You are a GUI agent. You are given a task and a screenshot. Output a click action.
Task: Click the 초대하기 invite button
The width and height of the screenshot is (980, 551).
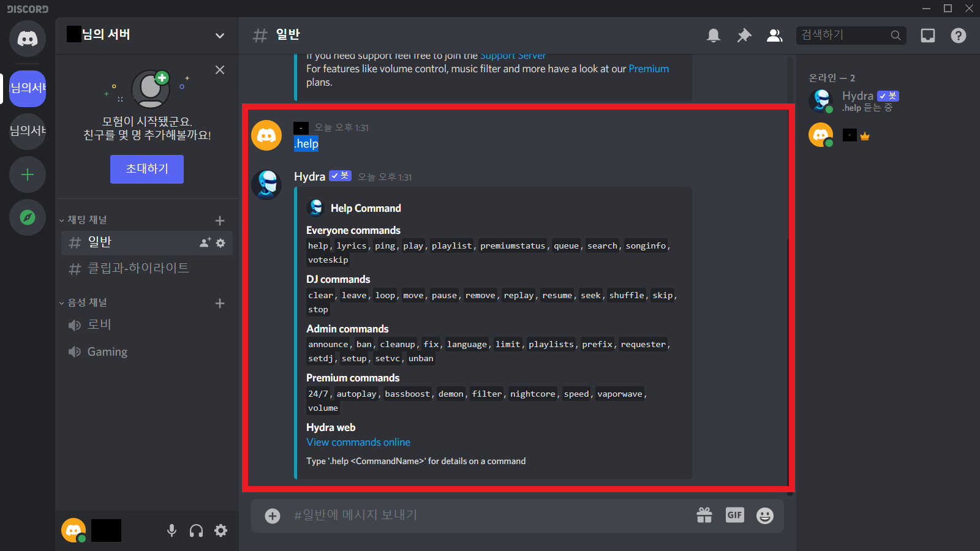[147, 169]
